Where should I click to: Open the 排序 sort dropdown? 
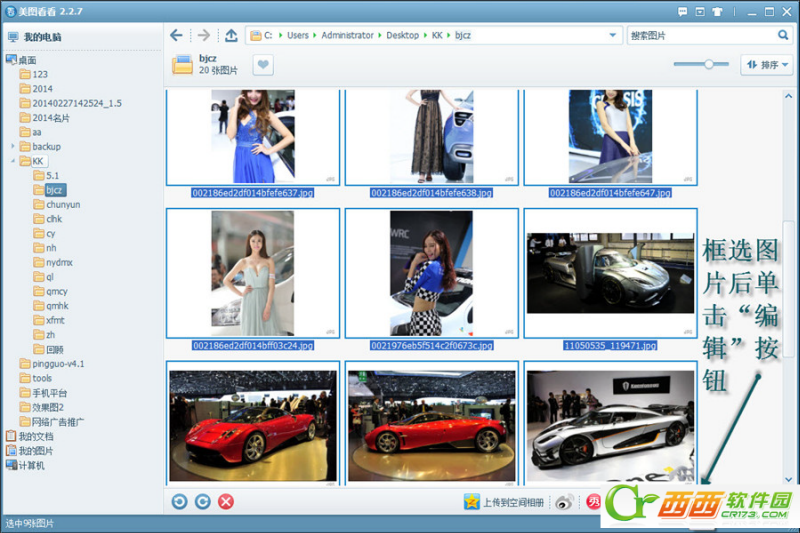[x=766, y=65]
